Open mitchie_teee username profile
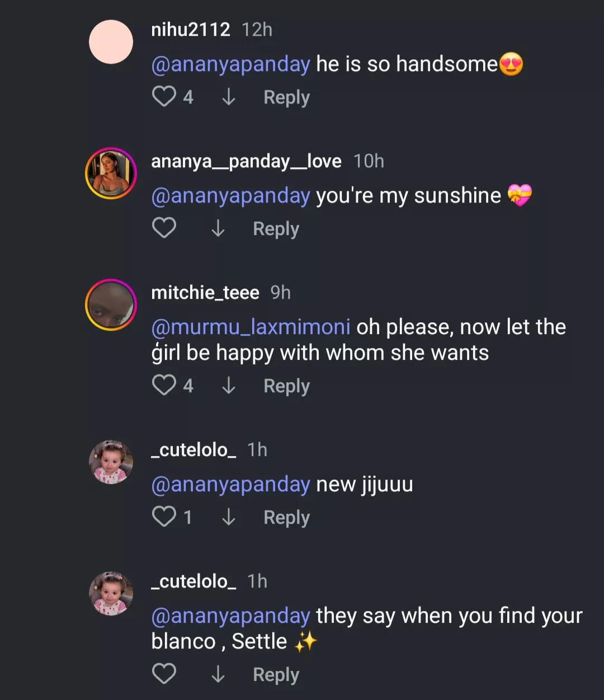 click(205, 292)
